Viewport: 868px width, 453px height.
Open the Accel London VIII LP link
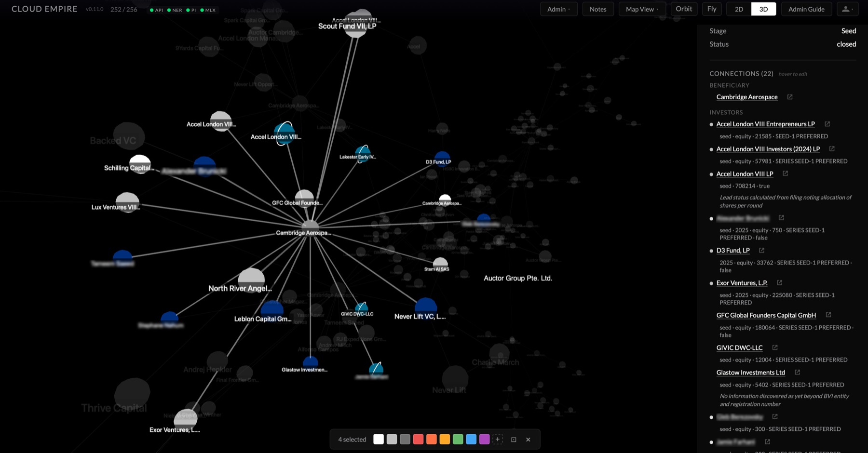point(745,173)
